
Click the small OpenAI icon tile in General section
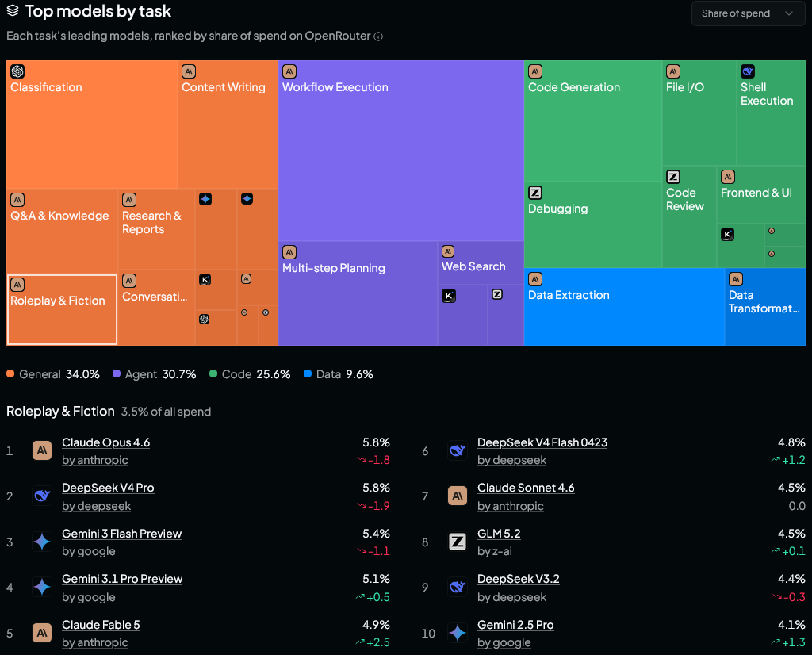pos(204,319)
